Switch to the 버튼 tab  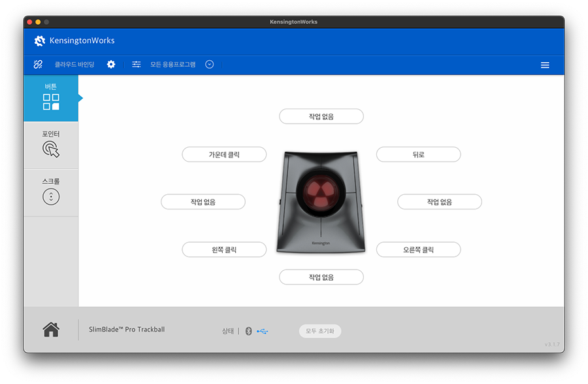pos(51,98)
